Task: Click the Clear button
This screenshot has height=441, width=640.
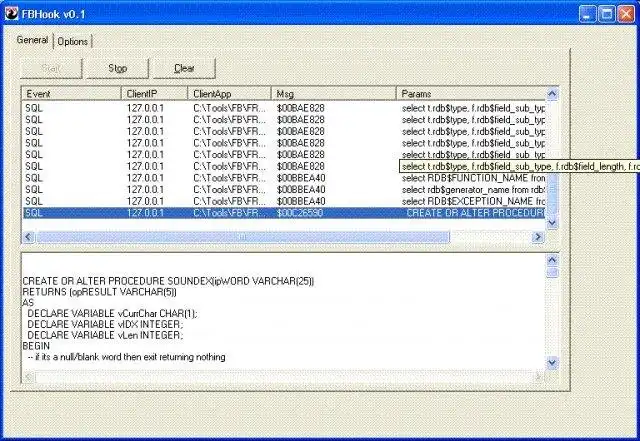Action: [x=184, y=68]
